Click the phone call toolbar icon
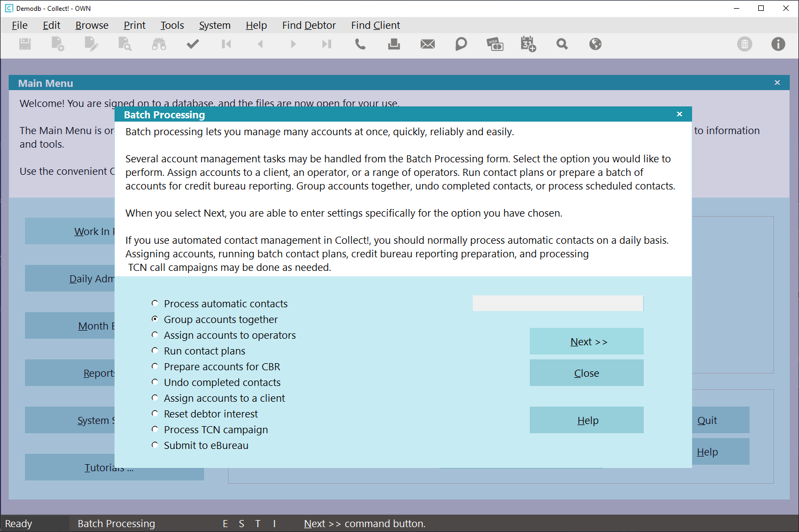 coord(360,44)
